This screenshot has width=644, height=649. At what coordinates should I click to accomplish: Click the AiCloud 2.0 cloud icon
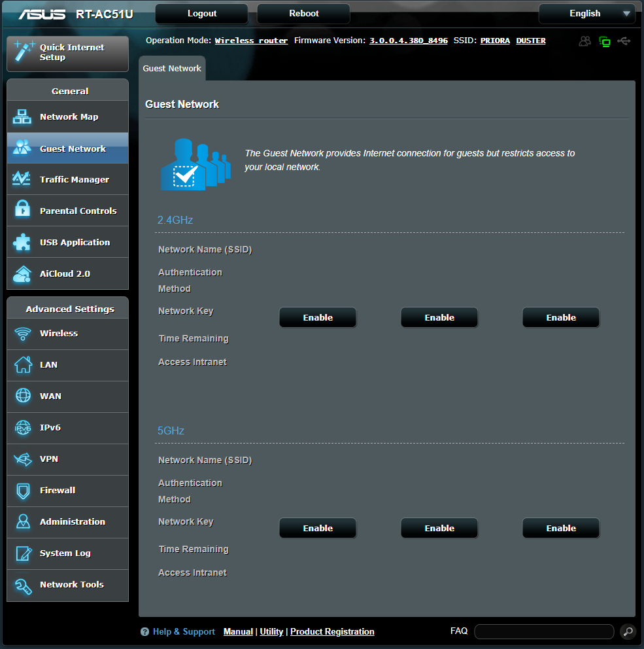[22, 274]
